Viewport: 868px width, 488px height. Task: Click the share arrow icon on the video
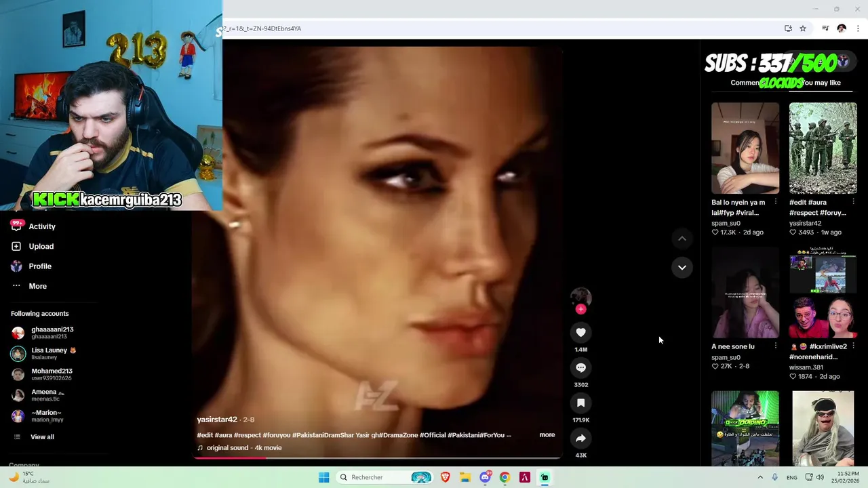(580, 438)
